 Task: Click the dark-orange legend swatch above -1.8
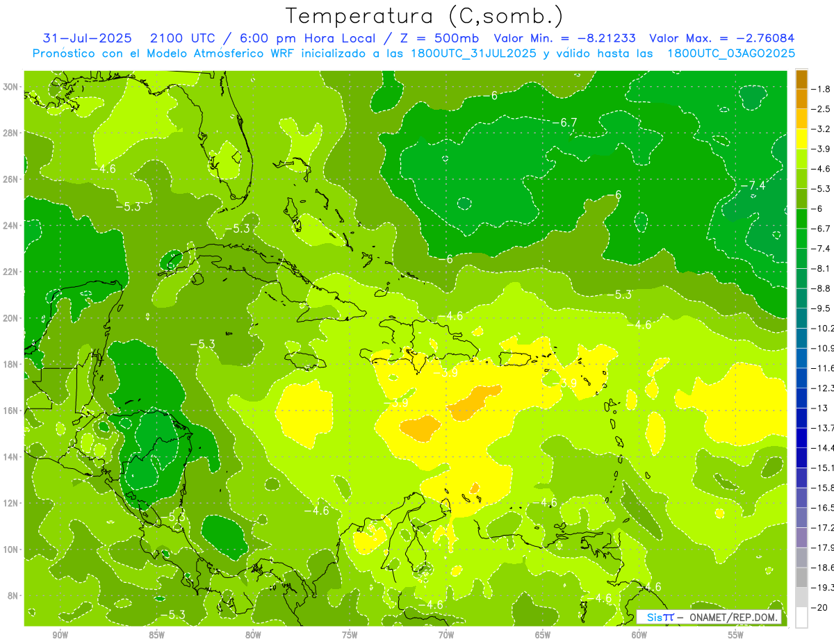pyautogui.click(x=801, y=79)
